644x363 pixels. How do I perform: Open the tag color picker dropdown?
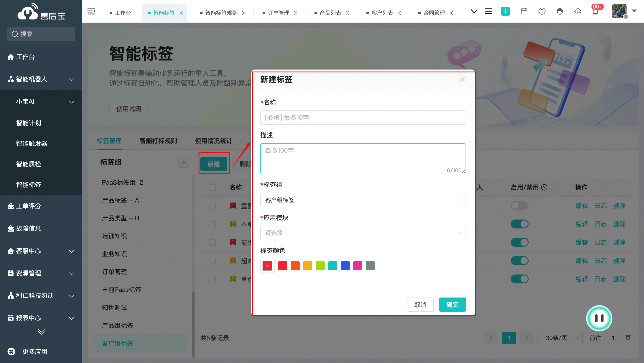tap(267, 266)
